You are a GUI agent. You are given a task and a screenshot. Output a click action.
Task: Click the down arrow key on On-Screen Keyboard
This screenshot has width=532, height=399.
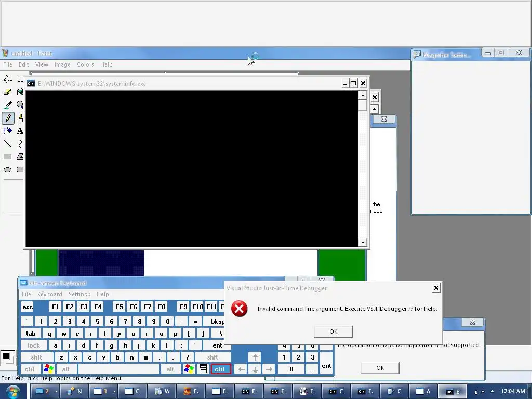[x=255, y=369]
